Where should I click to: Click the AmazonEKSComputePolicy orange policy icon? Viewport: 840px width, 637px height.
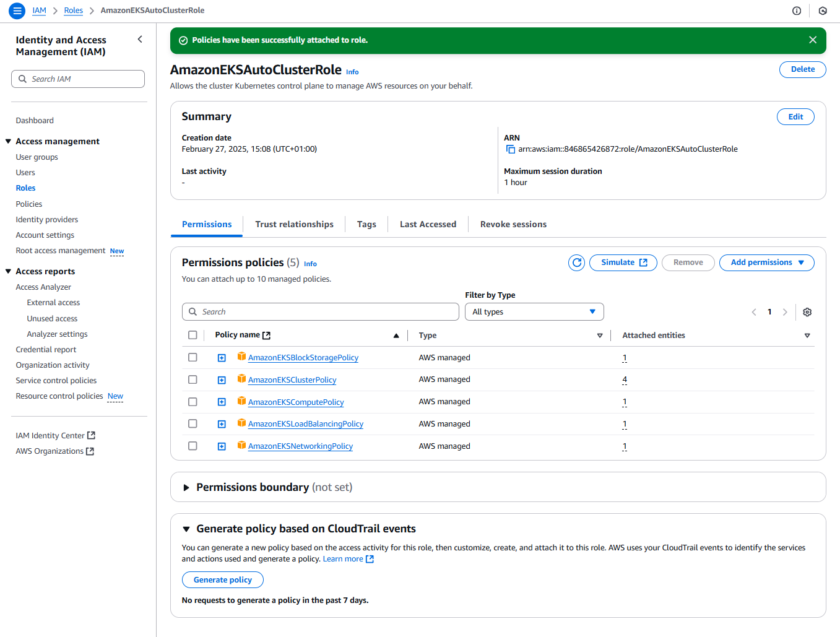(x=241, y=401)
